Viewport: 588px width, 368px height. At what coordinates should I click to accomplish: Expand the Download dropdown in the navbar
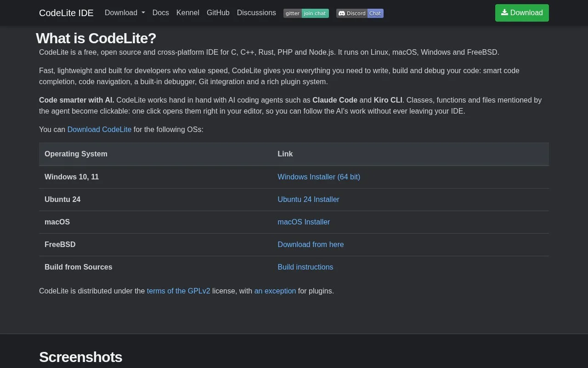124,13
